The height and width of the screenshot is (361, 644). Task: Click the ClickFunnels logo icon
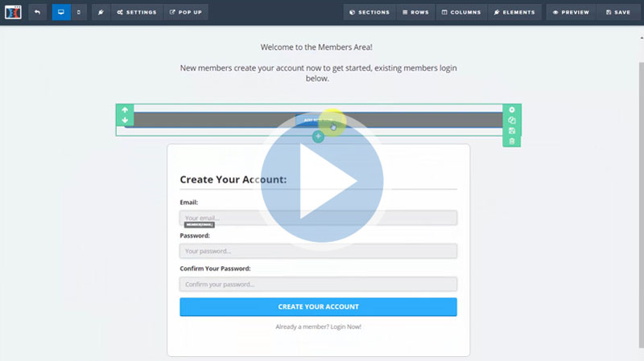click(11, 12)
